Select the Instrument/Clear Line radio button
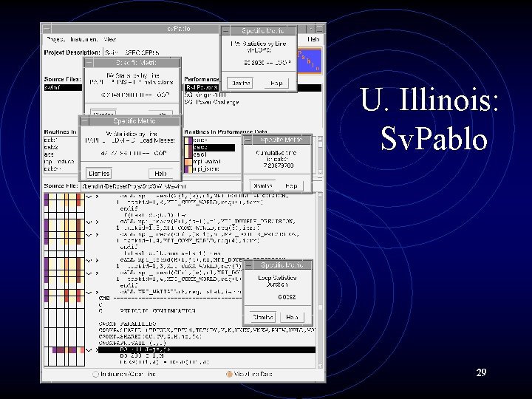Screen dimensions: 532x399 (95, 374)
